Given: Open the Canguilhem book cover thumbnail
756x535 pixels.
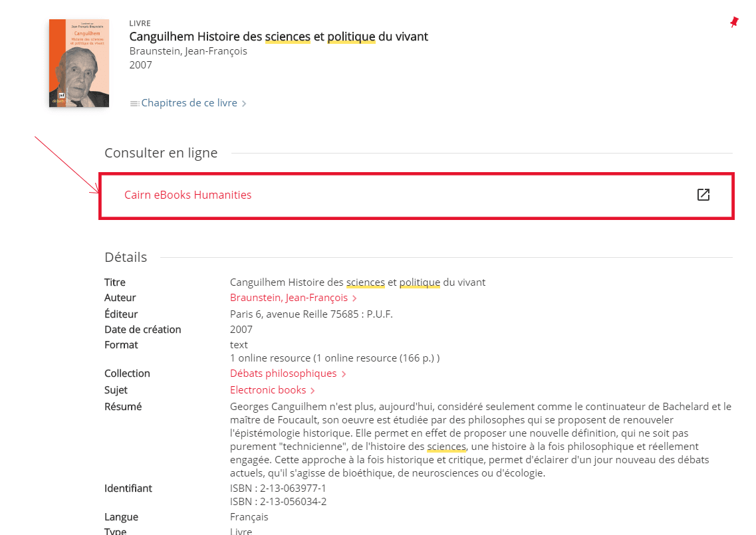Looking at the screenshot, I should [79, 63].
